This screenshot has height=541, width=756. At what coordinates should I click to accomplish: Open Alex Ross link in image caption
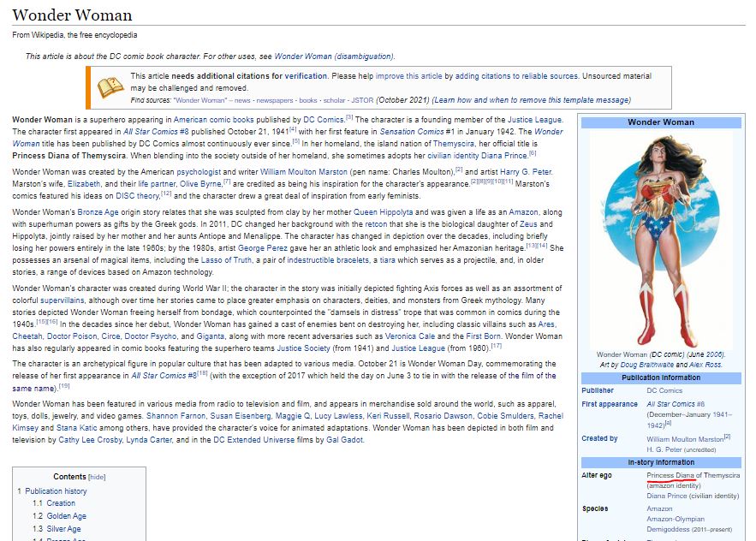[x=705, y=365]
